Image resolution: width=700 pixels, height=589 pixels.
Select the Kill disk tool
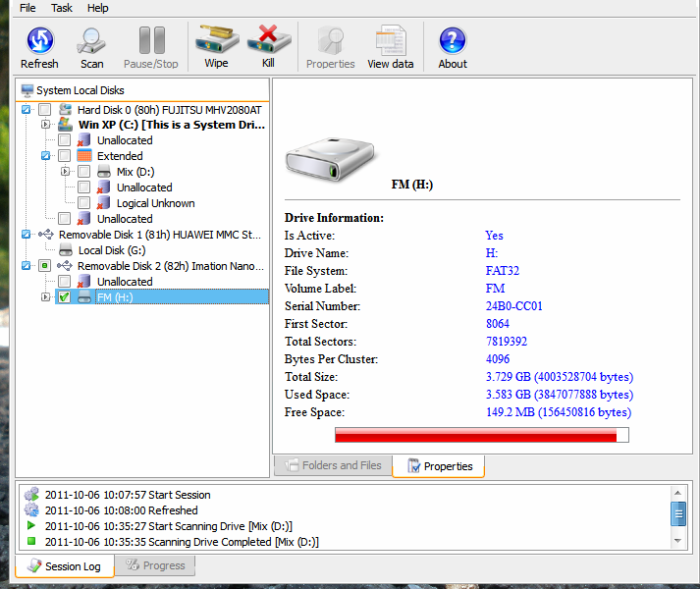[x=268, y=39]
